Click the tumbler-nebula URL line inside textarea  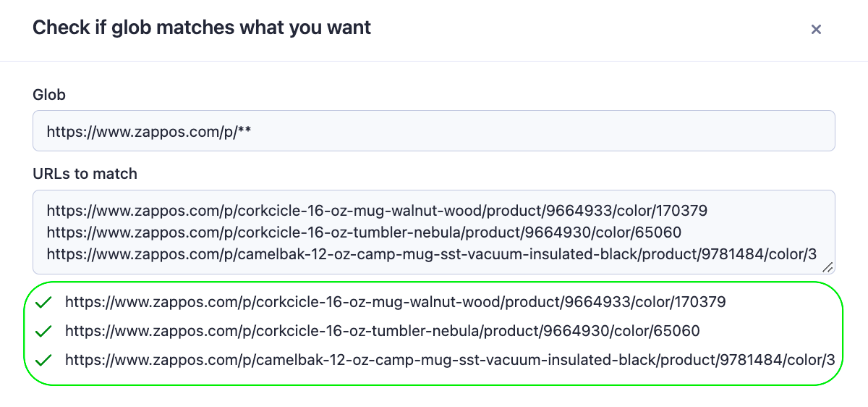365,232
